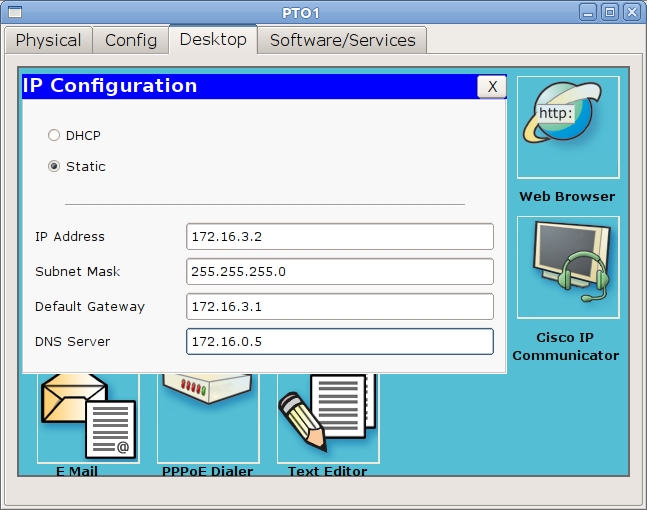Click the IP Configuration title bar
The height and width of the screenshot is (510, 647).
pyautogui.click(x=250, y=87)
